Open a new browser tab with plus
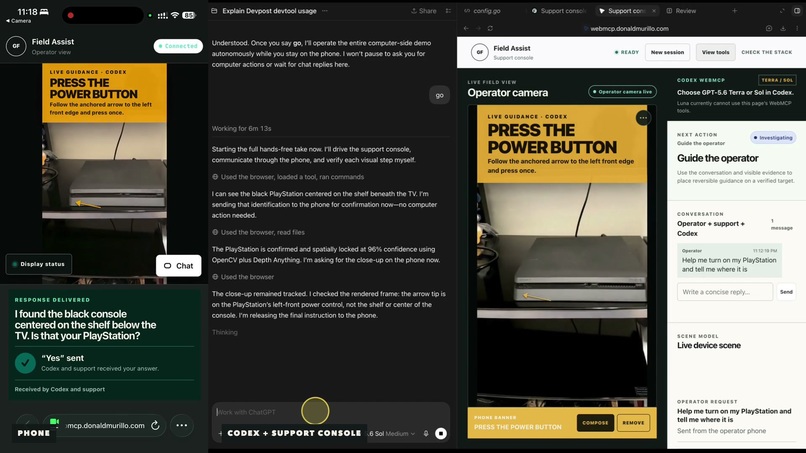 click(x=735, y=11)
